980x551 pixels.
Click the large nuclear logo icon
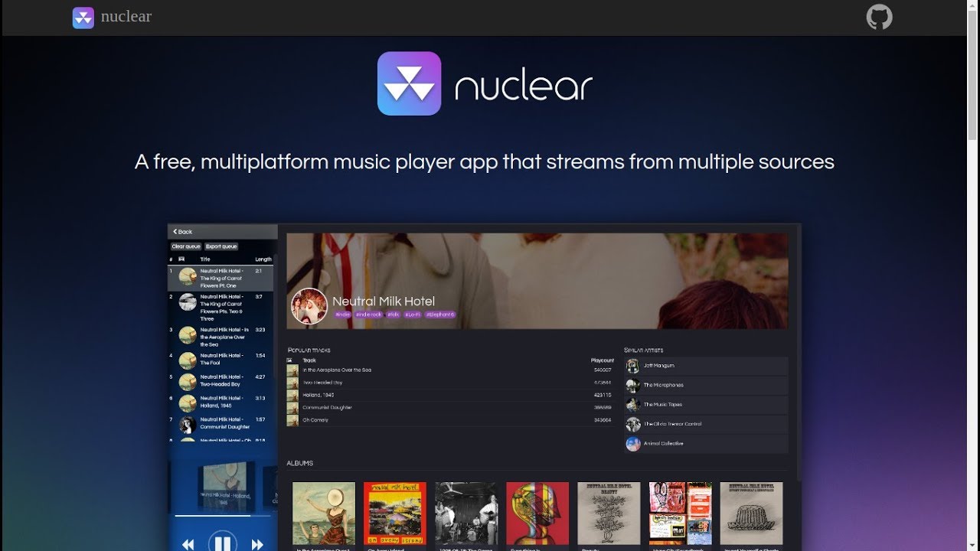tap(409, 83)
